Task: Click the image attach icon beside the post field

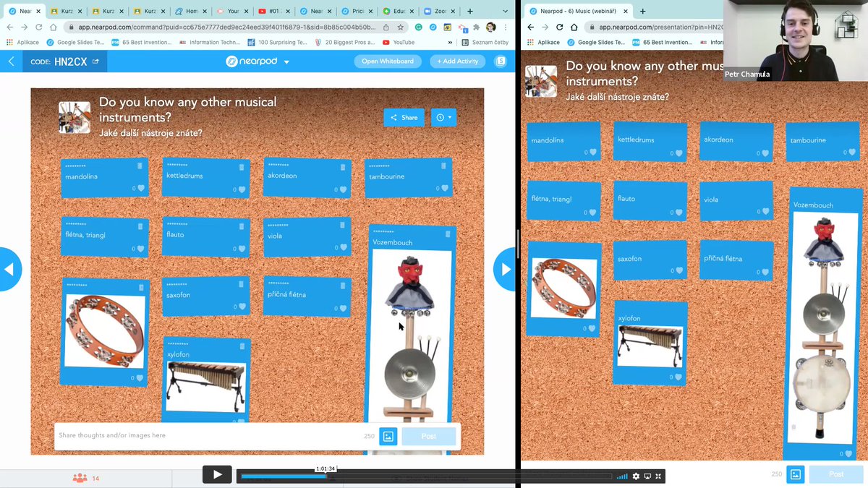Action: click(387, 436)
